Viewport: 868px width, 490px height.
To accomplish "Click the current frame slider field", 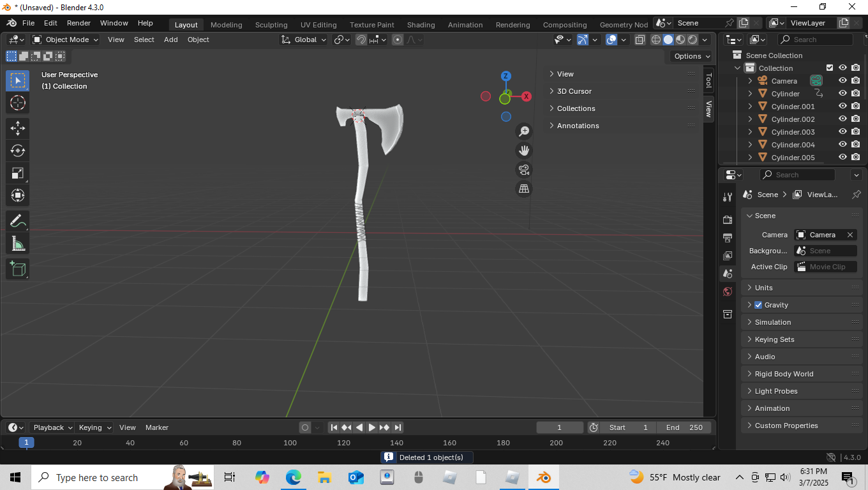I will click(560, 427).
